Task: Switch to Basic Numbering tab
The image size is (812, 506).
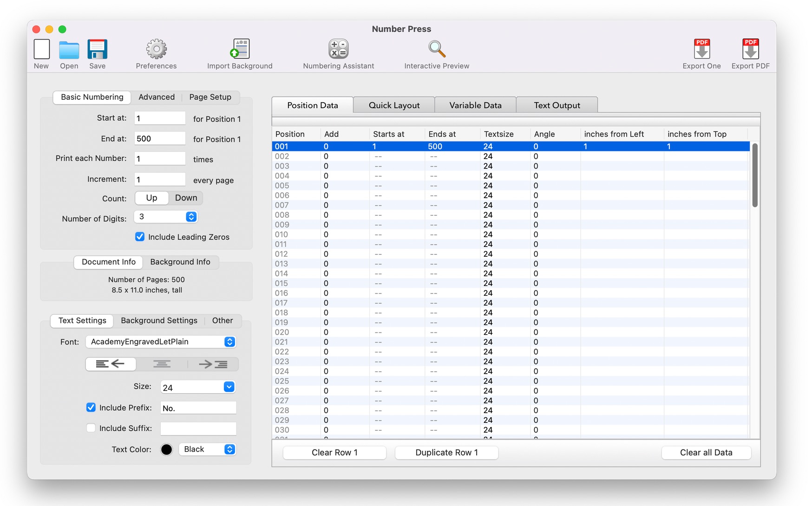Action: point(92,97)
